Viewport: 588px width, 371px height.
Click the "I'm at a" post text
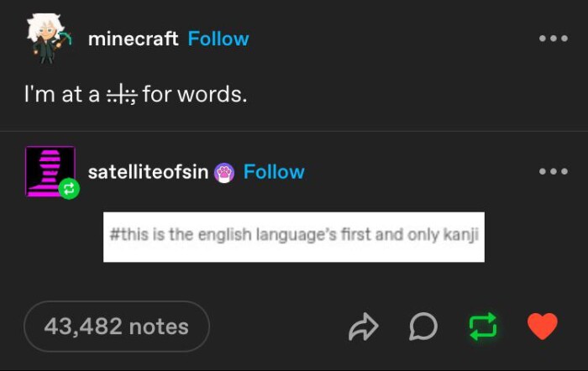62,94
